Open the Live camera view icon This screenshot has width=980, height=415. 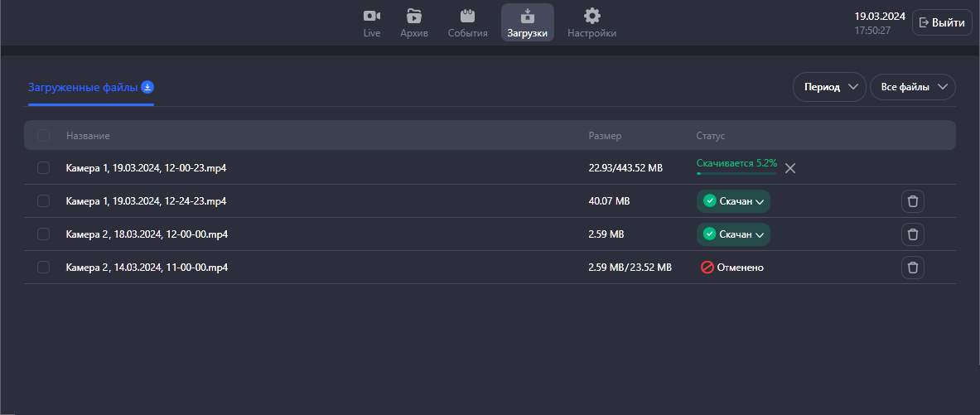point(372,17)
